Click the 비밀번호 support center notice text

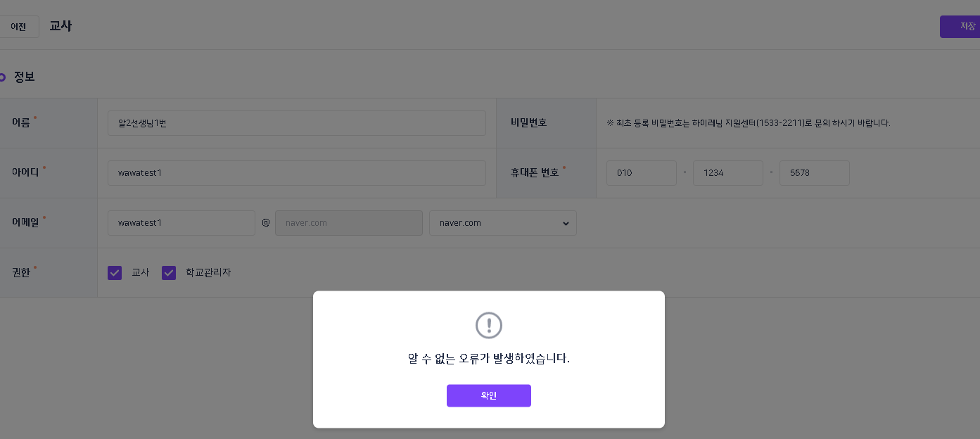748,123
